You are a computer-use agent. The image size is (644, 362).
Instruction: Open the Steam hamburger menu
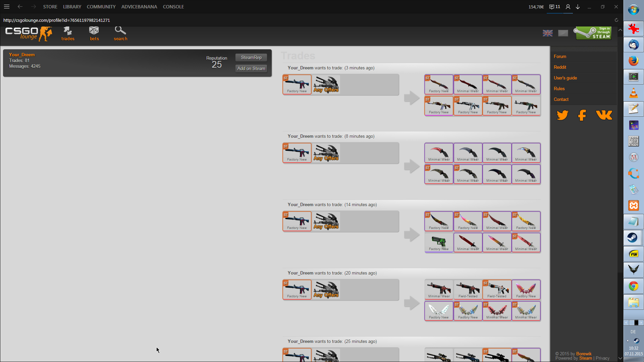[7, 7]
